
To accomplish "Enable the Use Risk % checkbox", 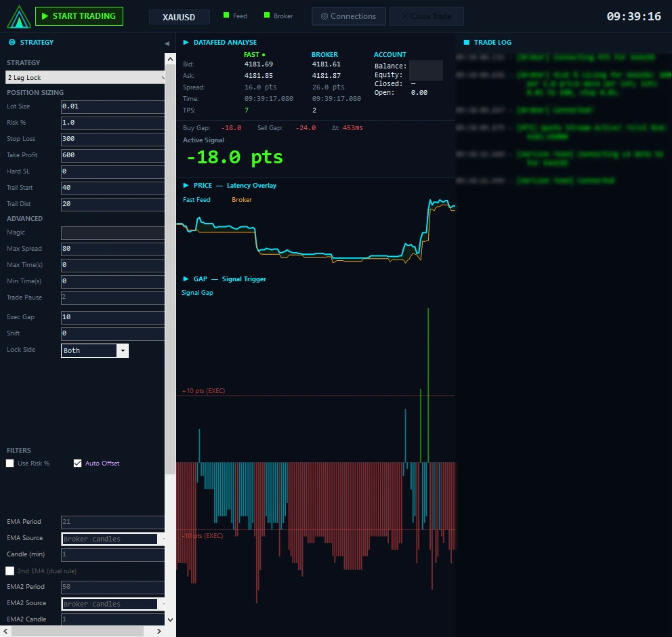I will point(10,464).
